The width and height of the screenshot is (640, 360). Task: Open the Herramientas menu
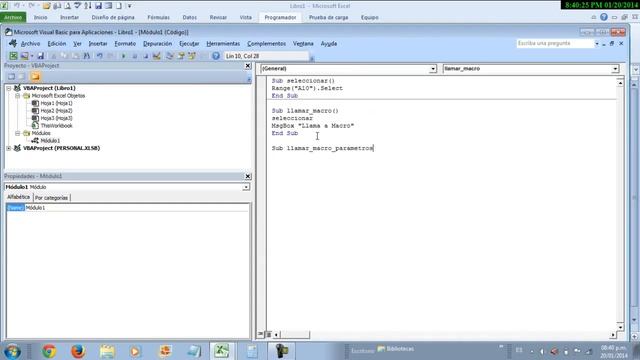point(223,44)
